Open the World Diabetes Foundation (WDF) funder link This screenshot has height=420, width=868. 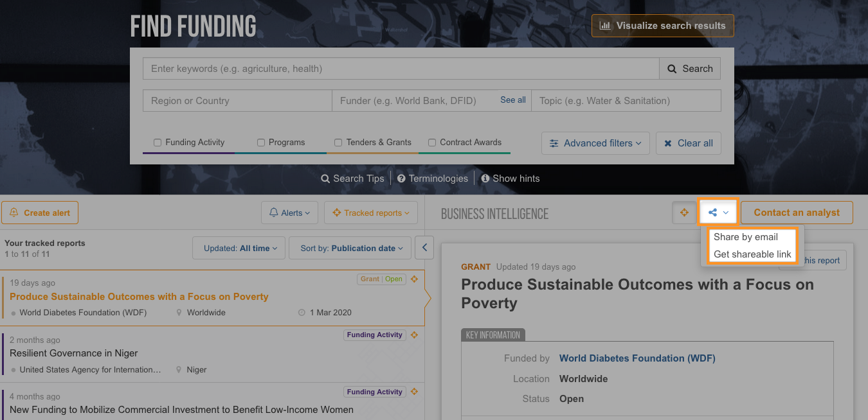[637, 358]
